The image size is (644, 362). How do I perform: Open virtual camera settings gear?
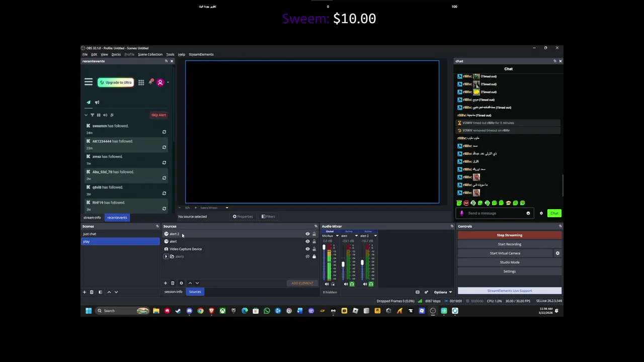[557, 253]
